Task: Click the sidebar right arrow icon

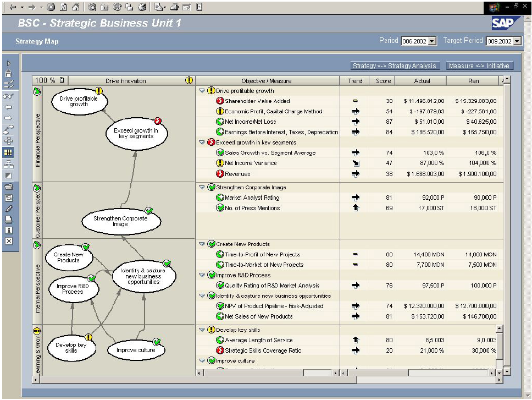Action: [x=9, y=118]
